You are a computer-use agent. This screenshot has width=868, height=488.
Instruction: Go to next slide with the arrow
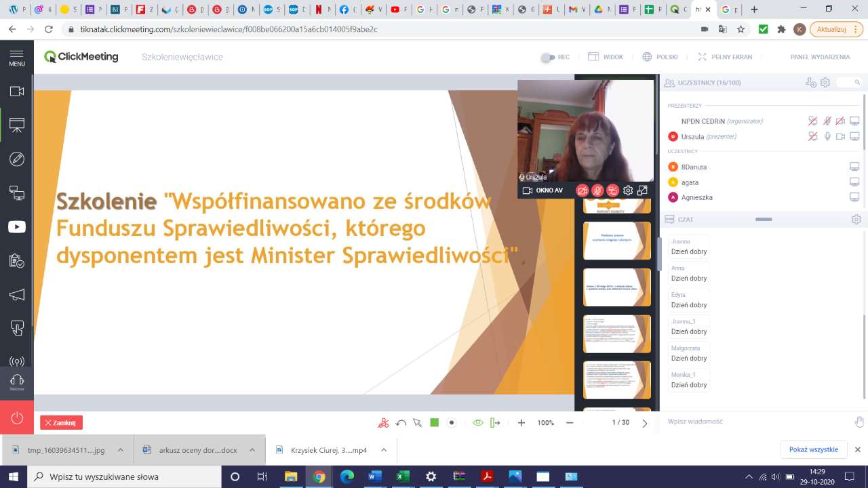[x=644, y=423]
